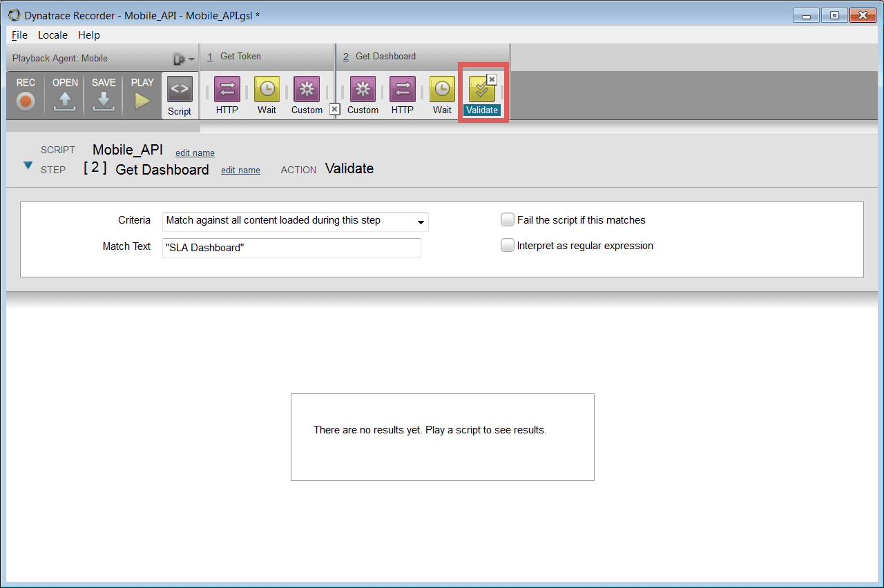Image resolution: width=884 pixels, height=588 pixels.
Task: Open the File menu
Action: [x=19, y=35]
